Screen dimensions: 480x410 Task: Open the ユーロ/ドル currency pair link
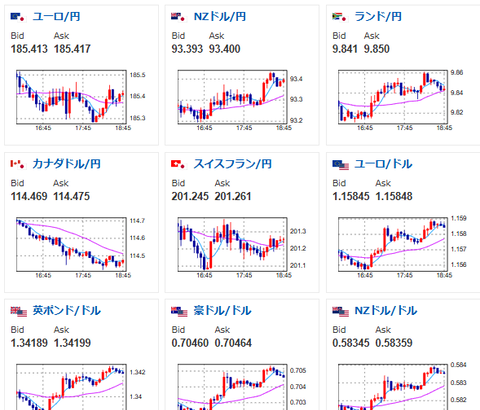pyautogui.click(x=383, y=164)
